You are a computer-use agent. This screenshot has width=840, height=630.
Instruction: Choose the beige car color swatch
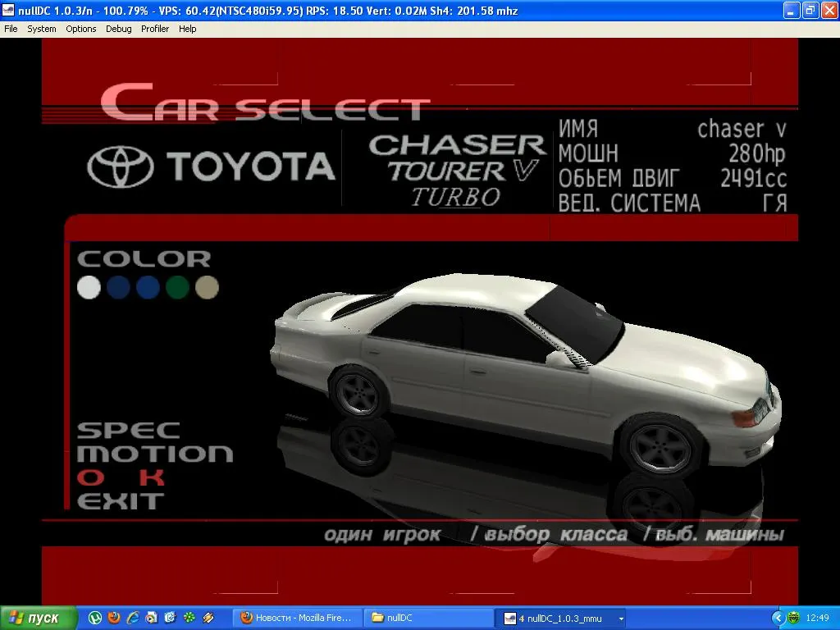(x=207, y=287)
